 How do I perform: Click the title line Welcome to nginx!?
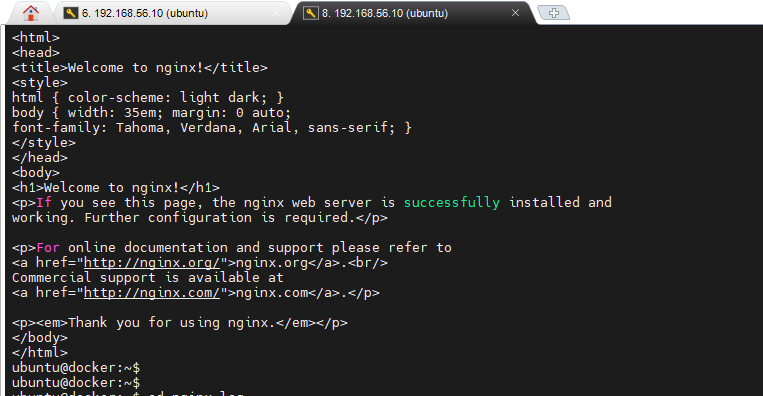(140, 68)
